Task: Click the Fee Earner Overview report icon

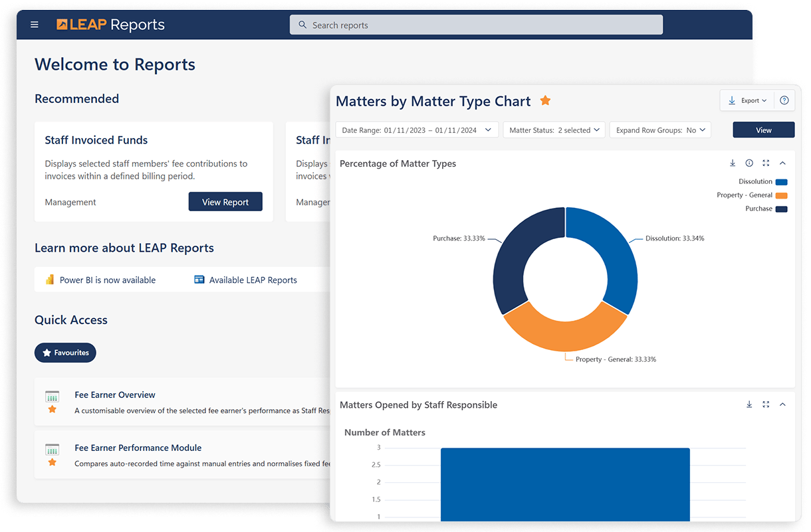Action: [52, 397]
